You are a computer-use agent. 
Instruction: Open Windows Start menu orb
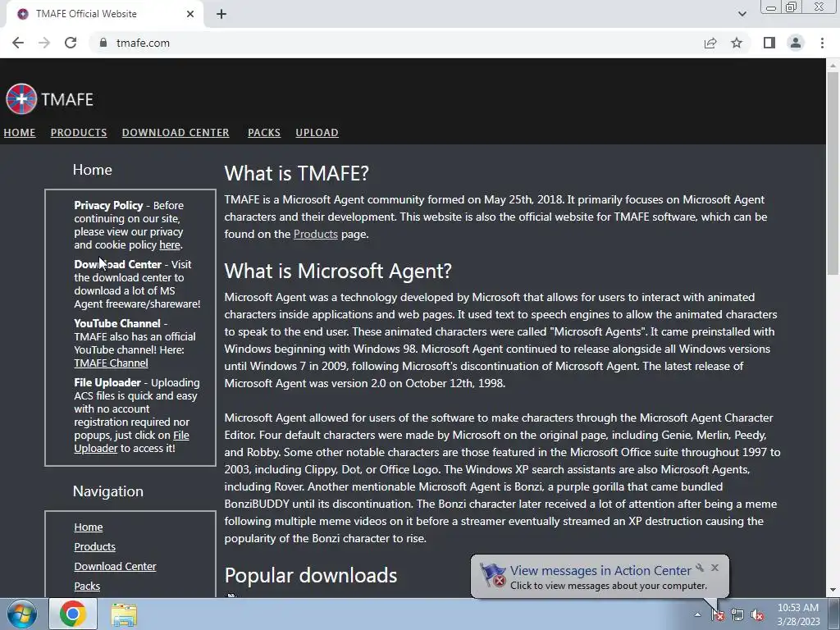coord(22,614)
